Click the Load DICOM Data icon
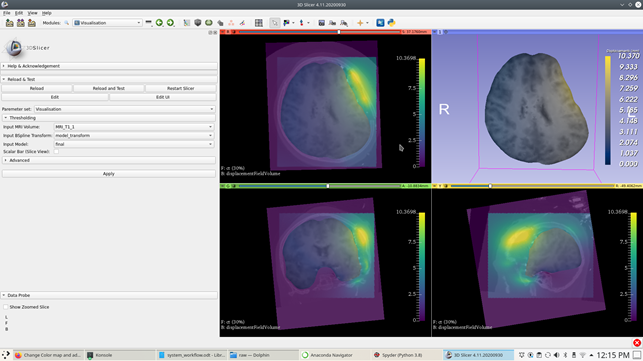Screen dimensions: 643x361 (21, 23)
